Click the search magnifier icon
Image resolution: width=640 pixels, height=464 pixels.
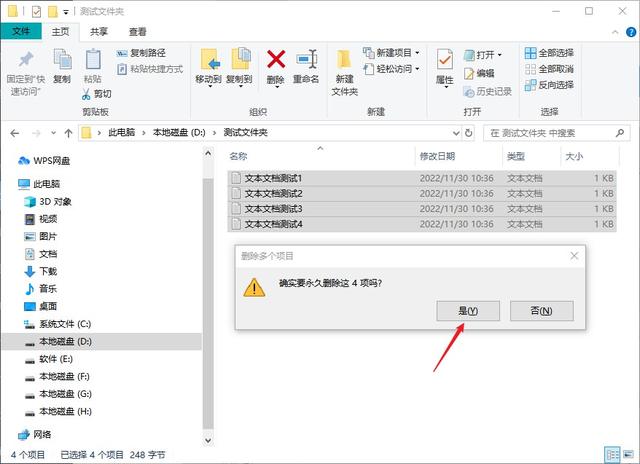pyautogui.click(x=620, y=133)
